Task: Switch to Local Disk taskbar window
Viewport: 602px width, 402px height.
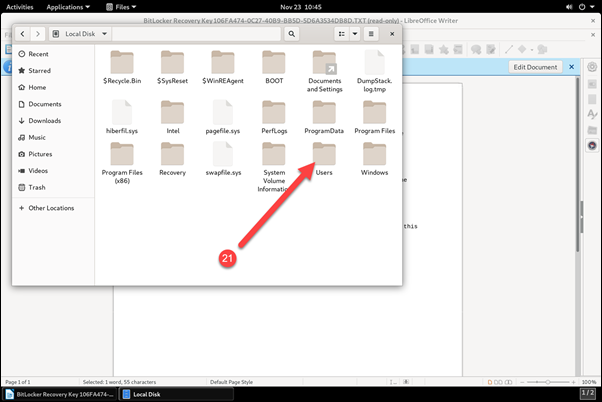Action: 176,394
